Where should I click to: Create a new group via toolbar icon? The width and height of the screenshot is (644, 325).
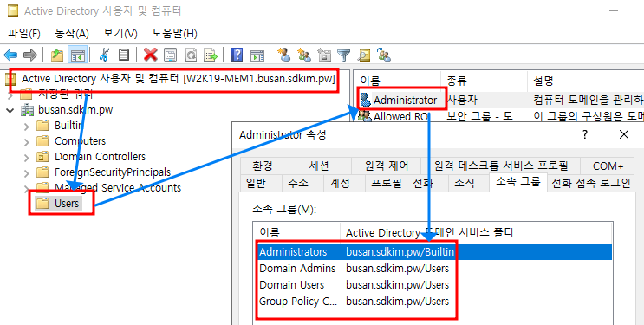click(304, 55)
